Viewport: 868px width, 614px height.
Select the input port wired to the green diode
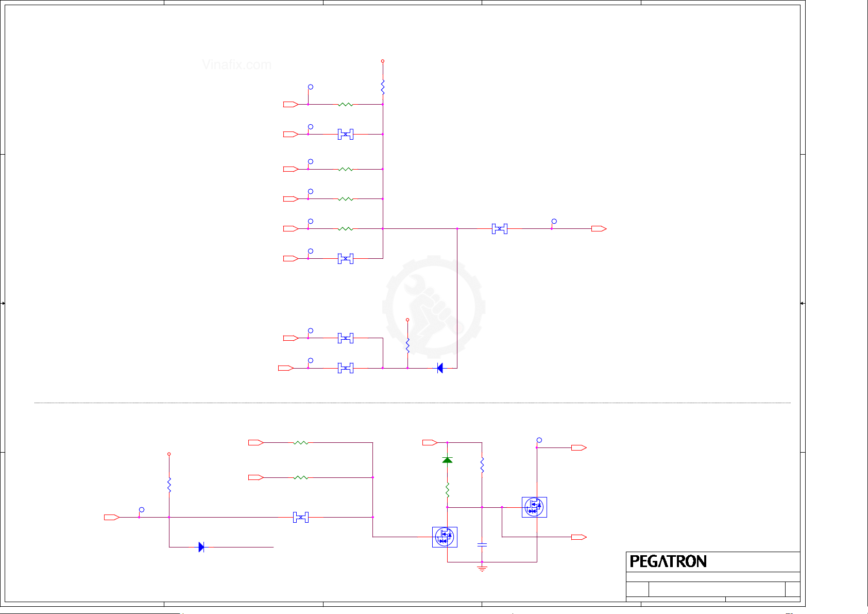[430, 442]
